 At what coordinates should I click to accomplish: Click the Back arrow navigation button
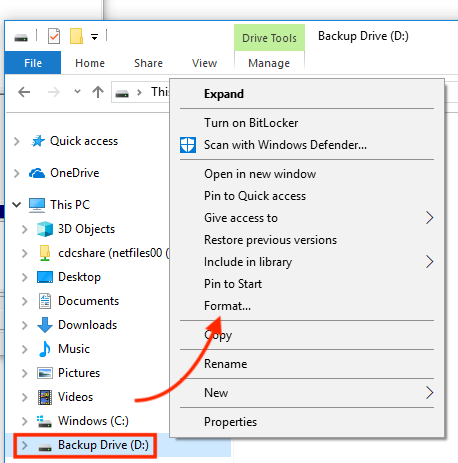pyautogui.click(x=24, y=92)
